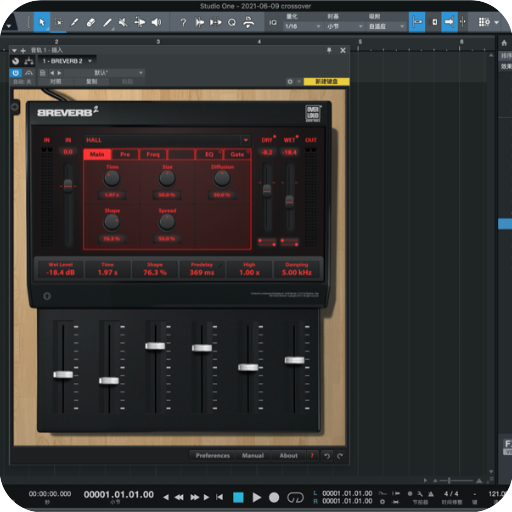Toggle the metronome icon in transport

431,494
